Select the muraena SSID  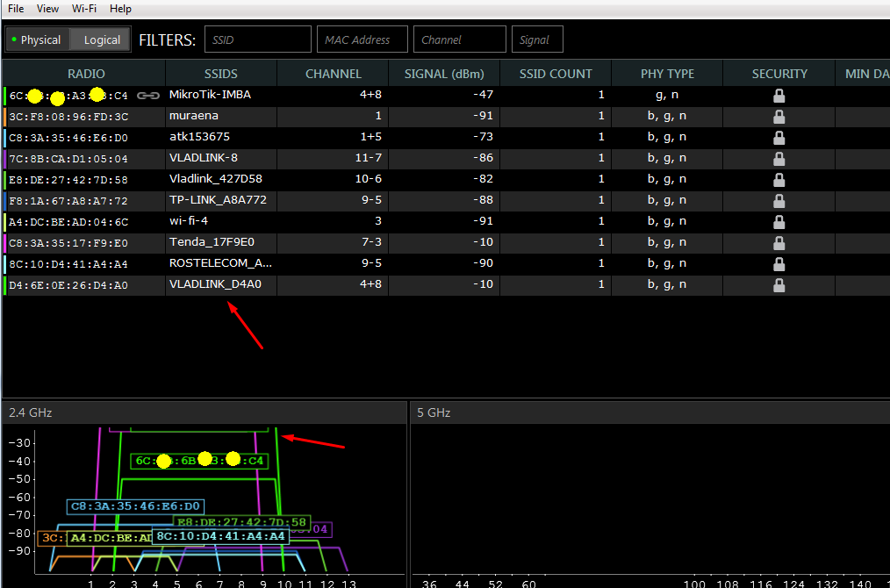click(x=194, y=116)
